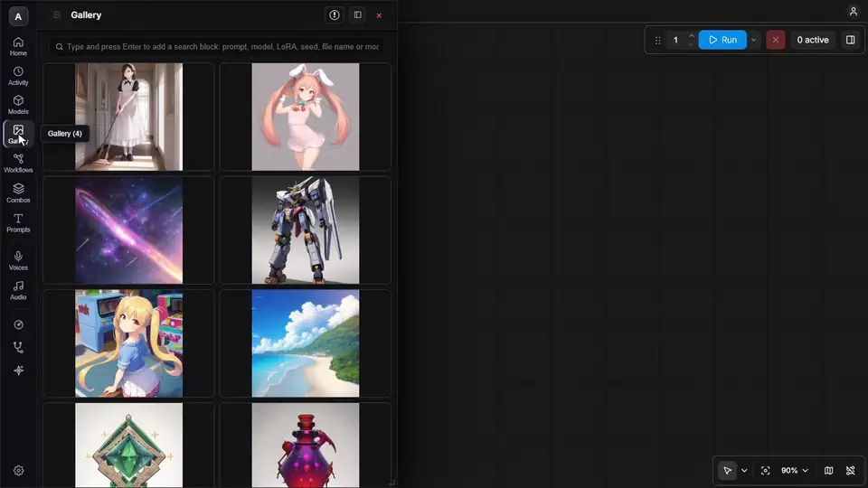Open the blonde arcade girl image

point(128,343)
